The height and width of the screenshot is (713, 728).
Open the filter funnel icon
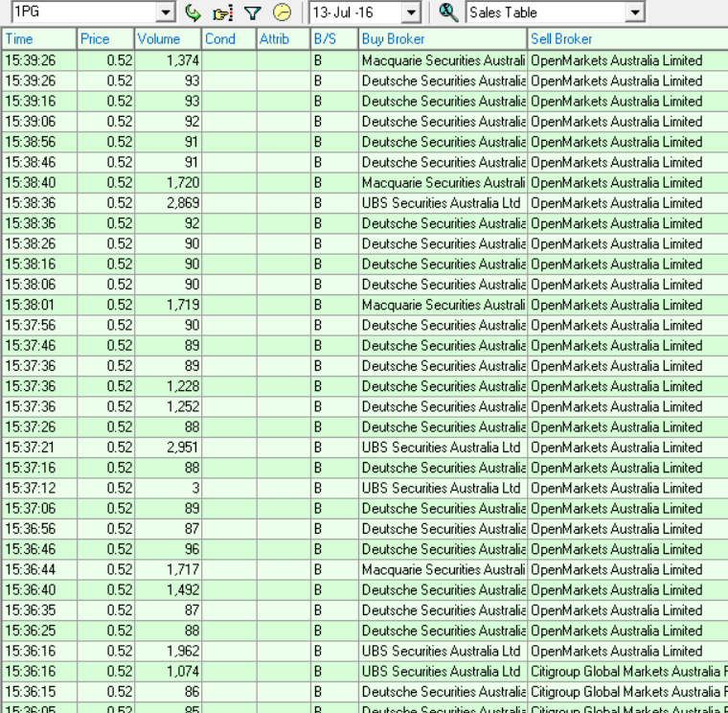pos(252,13)
